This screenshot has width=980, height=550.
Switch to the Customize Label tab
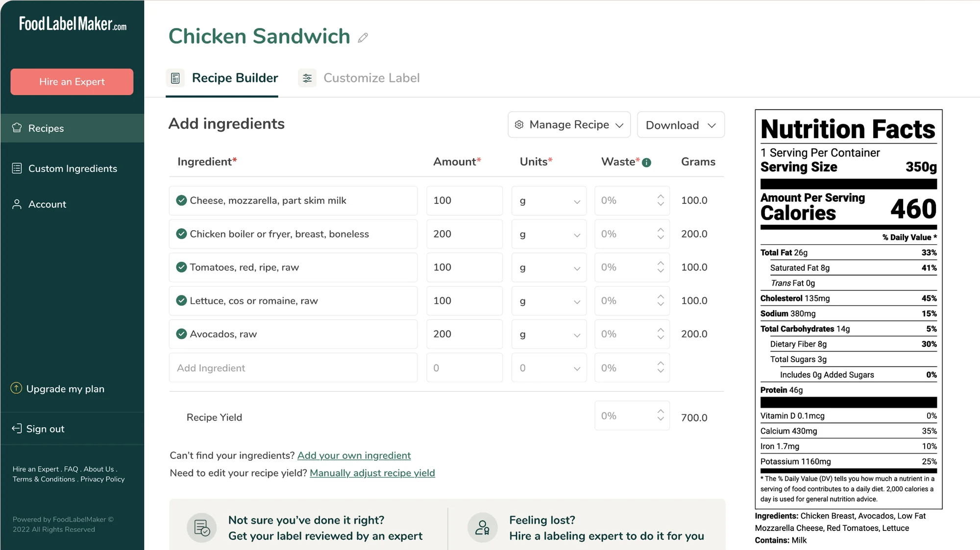[x=371, y=77]
